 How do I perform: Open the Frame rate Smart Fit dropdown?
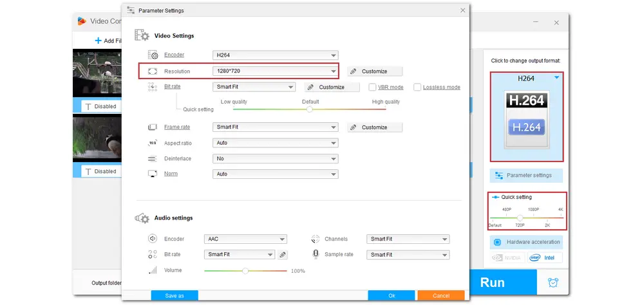click(x=275, y=127)
